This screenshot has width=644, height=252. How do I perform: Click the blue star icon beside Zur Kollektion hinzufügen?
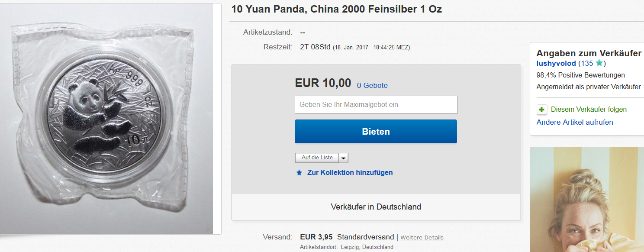pos(299,172)
